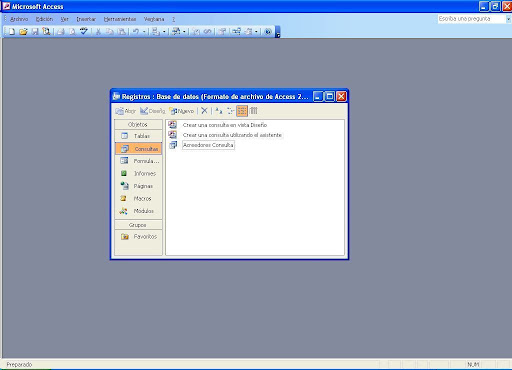Click the Nuevo button in database window
This screenshot has height=370, width=512.
tap(182, 111)
